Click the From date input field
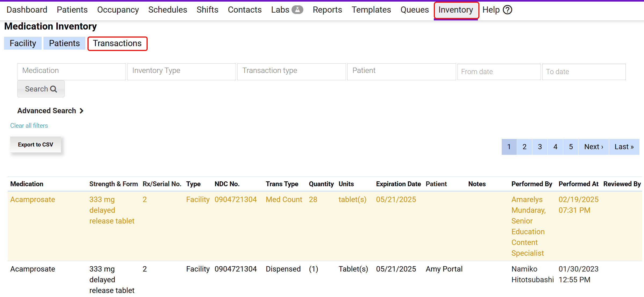The image size is (644, 297). tap(499, 72)
